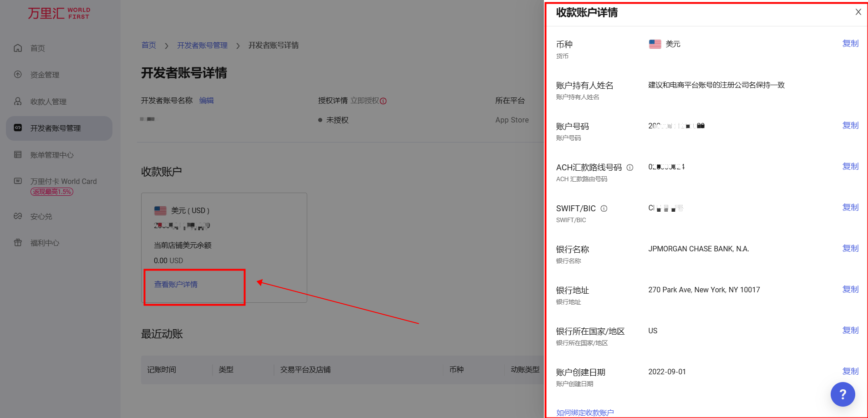Click 首页 breadcrumb link
The image size is (868, 418).
[149, 45]
